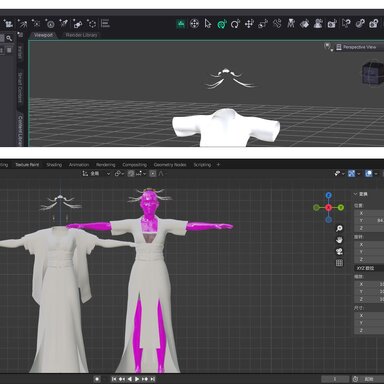
Task: Play animation in reverse in timeline
Action: coord(129,379)
